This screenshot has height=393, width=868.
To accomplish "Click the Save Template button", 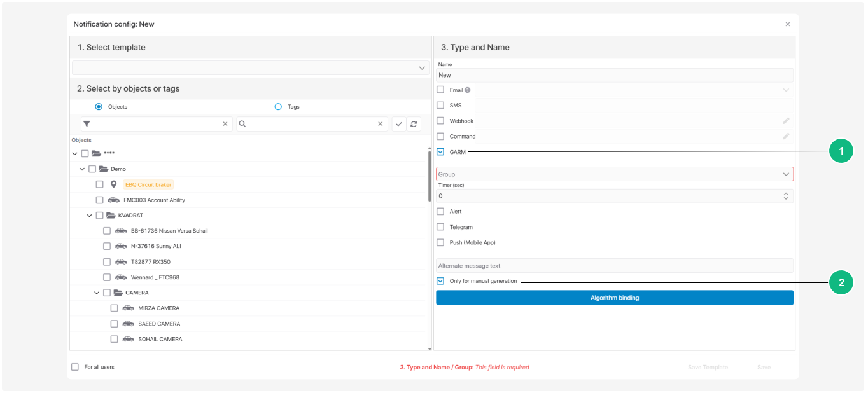I will 708,368.
